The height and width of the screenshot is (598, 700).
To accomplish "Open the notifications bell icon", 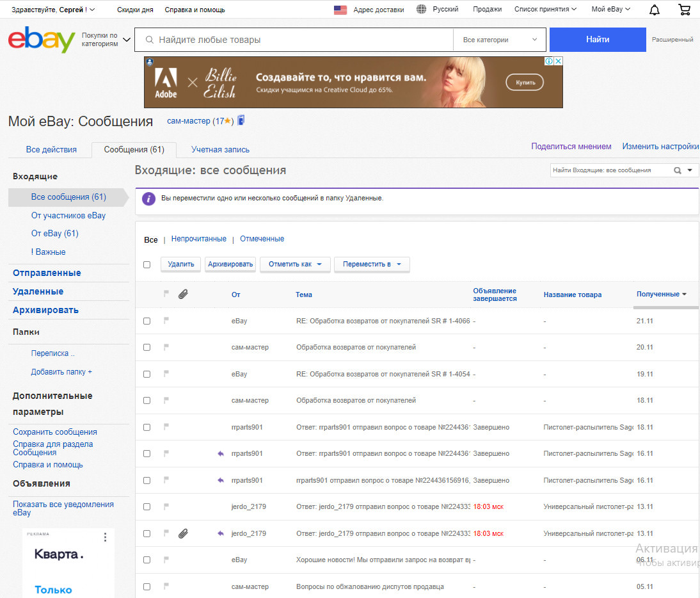I will coord(654,10).
